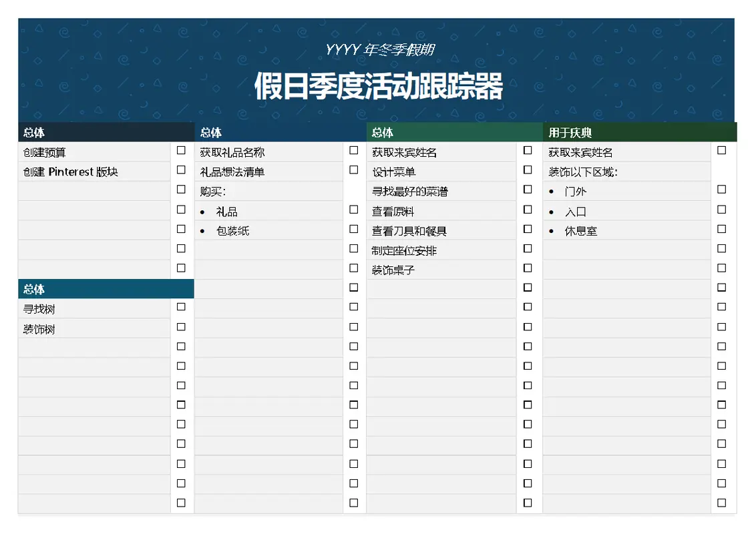Check the box for 礼品想法清单
The width and height of the screenshot is (756, 534).
[353, 170]
